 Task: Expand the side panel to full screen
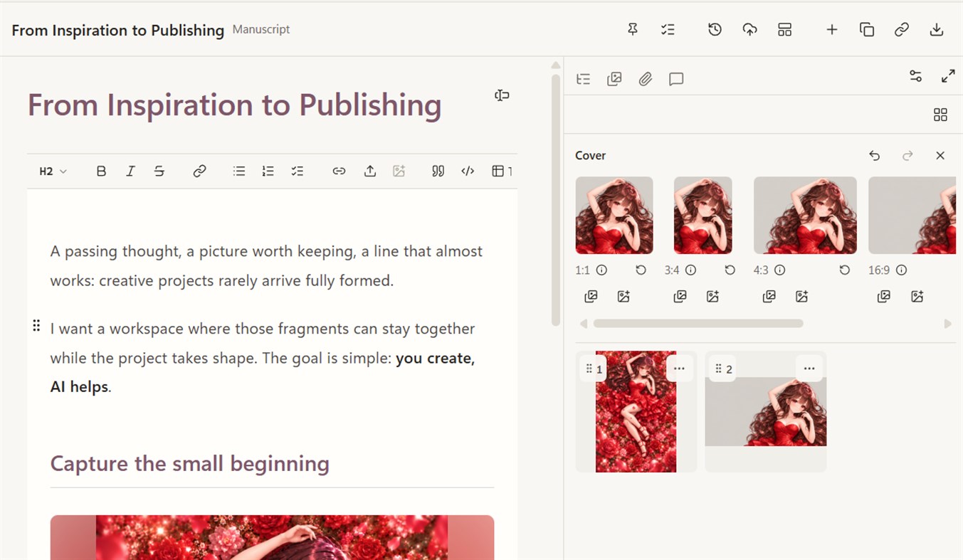pyautogui.click(x=948, y=76)
